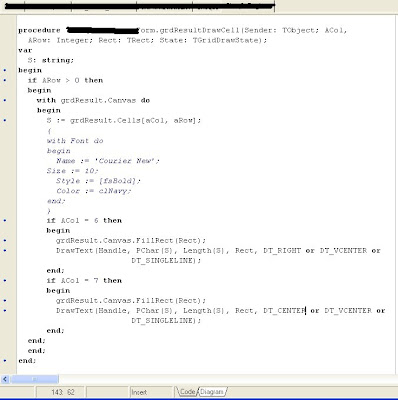Image resolution: width=398 pixels, height=400 pixels.
Task: Click the 'if ACol = 6 then' line
Action: [x=84, y=220]
